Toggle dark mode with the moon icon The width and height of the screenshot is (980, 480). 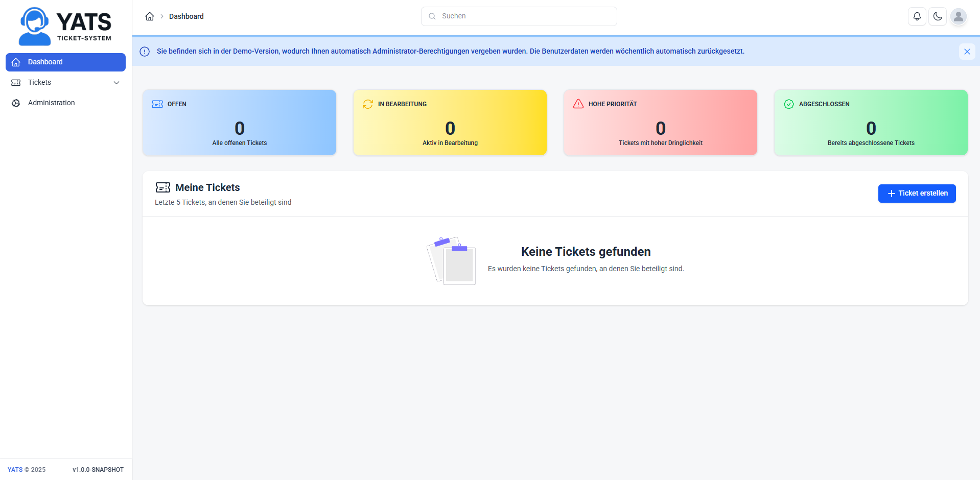pyautogui.click(x=937, y=16)
